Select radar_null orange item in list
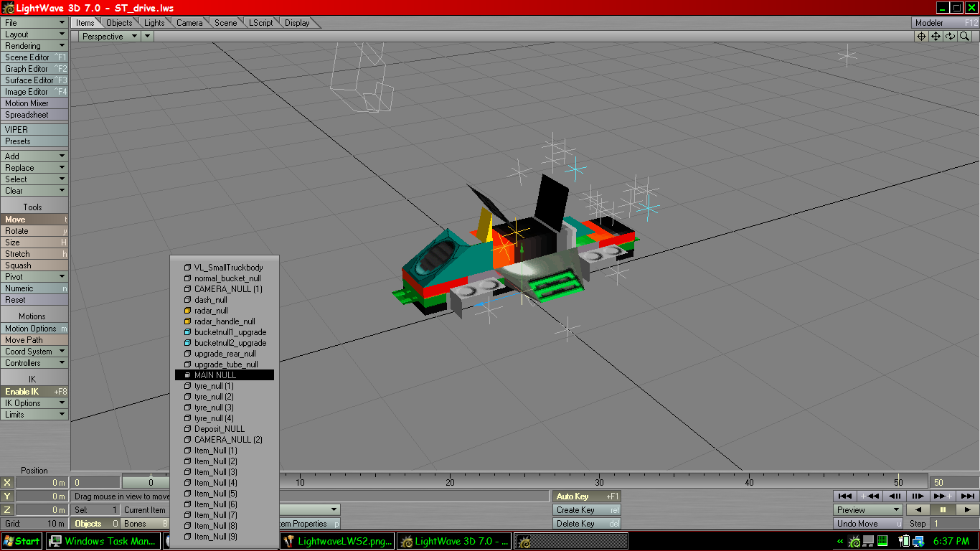 pyautogui.click(x=224, y=311)
